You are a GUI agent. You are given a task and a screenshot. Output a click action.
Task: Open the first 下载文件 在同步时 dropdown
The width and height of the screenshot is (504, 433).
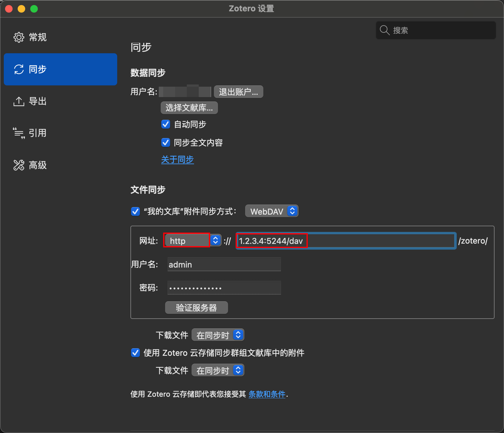click(218, 335)
